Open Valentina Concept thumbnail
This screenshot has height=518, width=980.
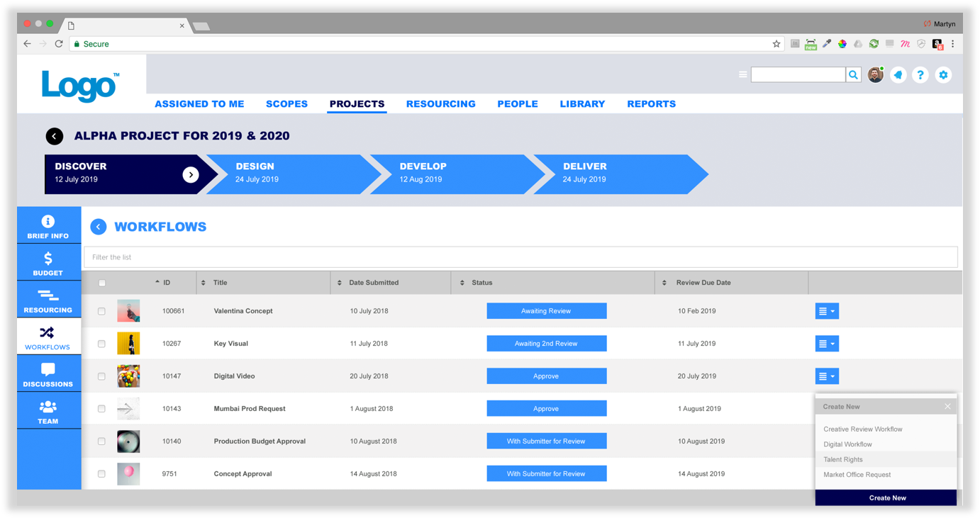128,311
